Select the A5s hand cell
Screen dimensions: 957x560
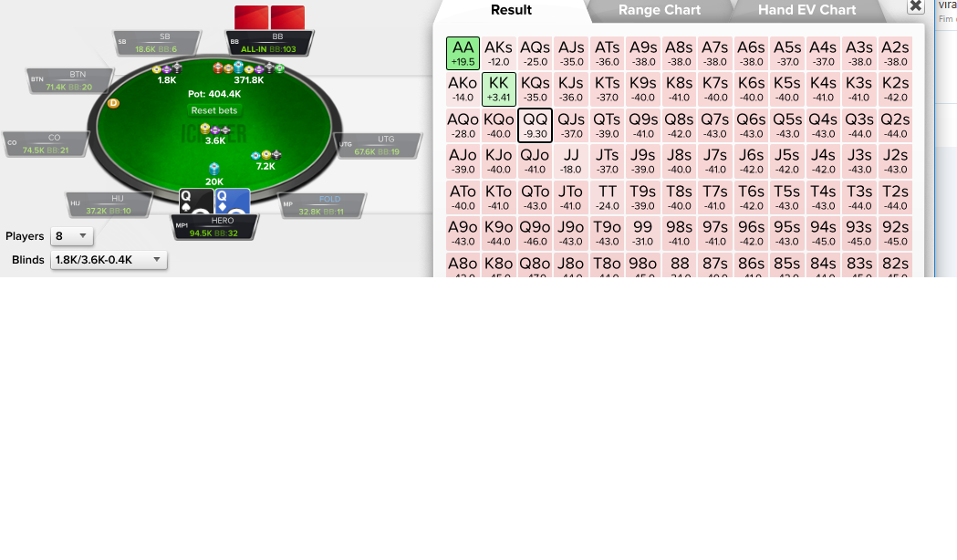tap(787, 53)
